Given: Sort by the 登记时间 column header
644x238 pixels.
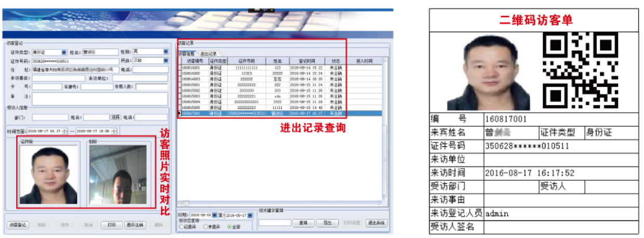Looking at the screenshot, I should click(x=307, y=61).
